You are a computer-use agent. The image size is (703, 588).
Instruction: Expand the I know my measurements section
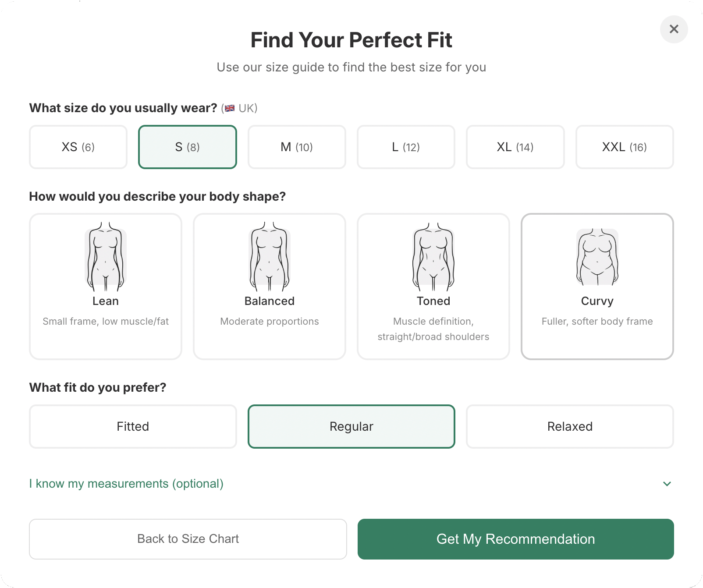(126, 484)
